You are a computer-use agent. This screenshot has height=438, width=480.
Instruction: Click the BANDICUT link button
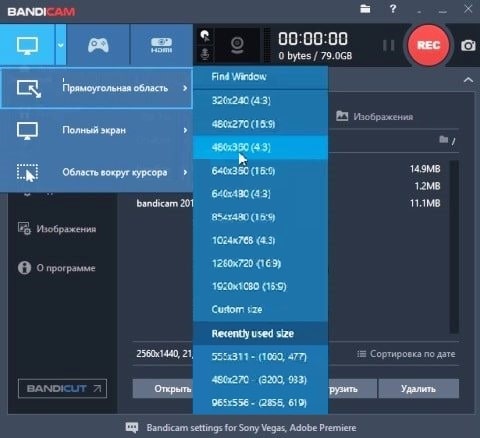pos(62,388)
